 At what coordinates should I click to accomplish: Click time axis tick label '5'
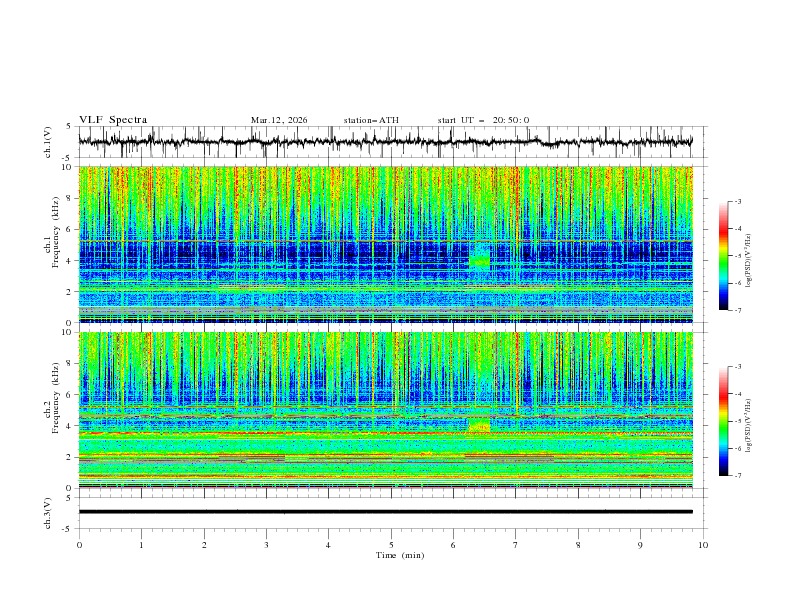[391, 545]
